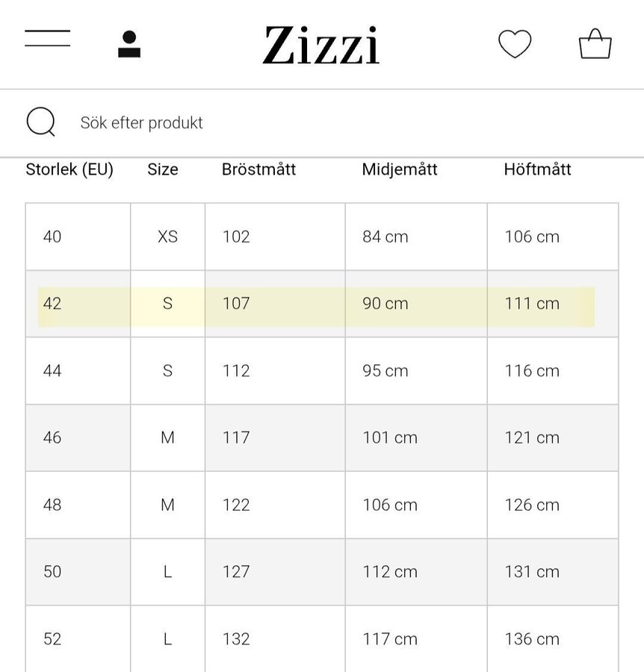
Task: Click the 121 cm hip measurement
Action: pos(532,438)
